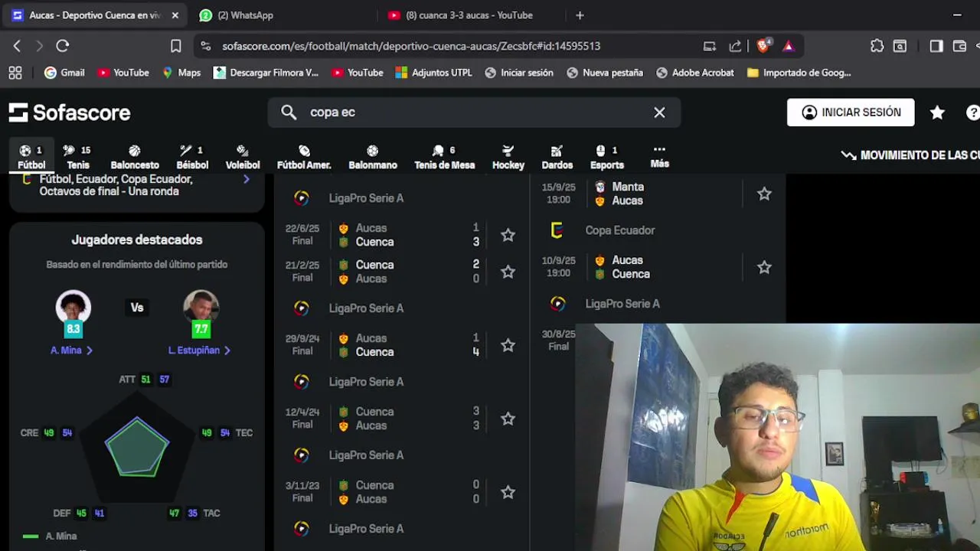The width and height of the screenshot is (980, 551).
Task: Open the browser extensions puzzle icon
Action: click(877, 46)
